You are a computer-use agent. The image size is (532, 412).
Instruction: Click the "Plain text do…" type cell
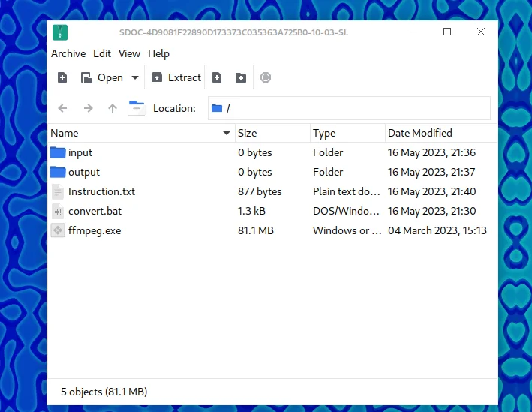point(347,192)
